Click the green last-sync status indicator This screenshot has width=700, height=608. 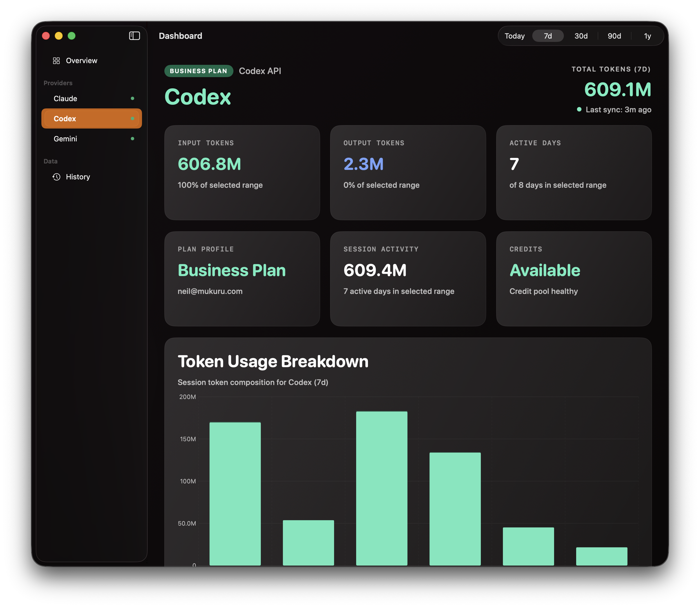coord(580,110)
